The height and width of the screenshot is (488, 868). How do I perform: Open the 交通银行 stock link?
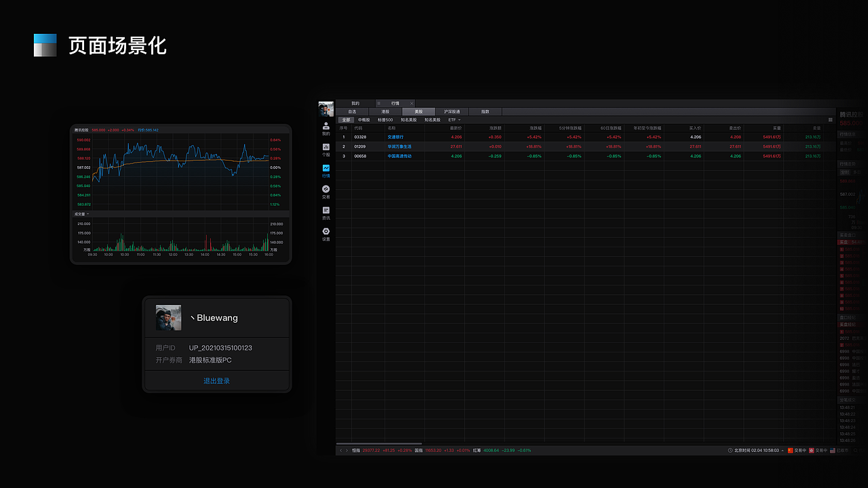coord(395,137)
